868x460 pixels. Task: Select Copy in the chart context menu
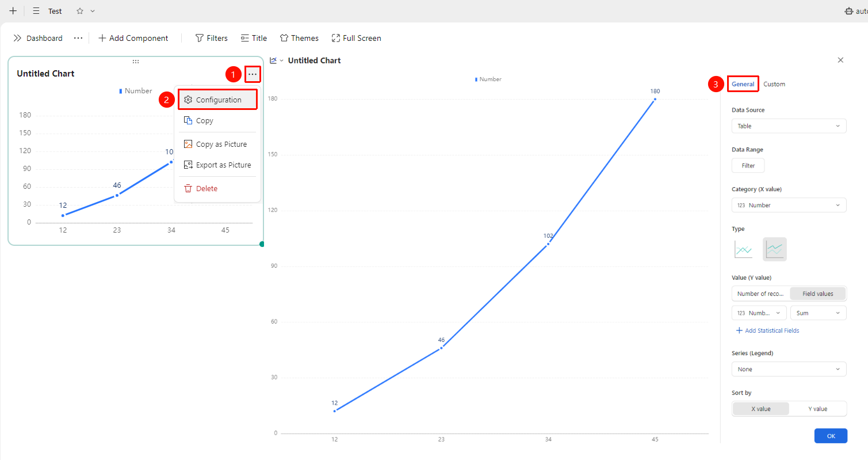[x=218, y=120]
